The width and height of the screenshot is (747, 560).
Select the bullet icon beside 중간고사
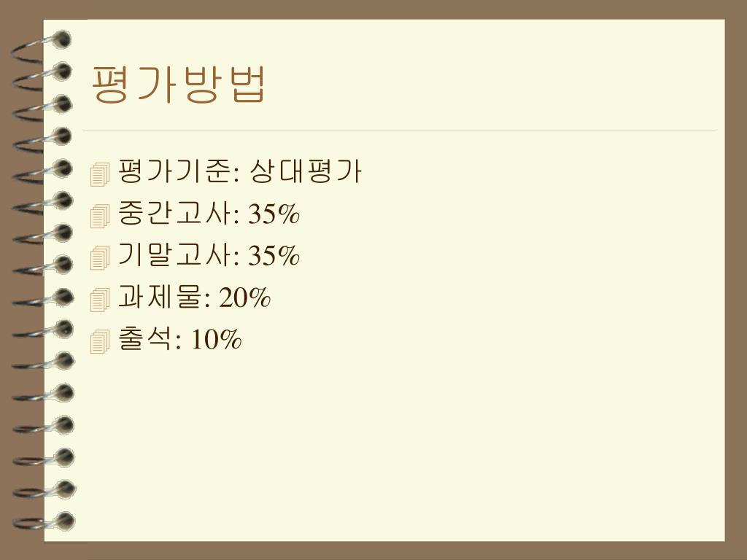pyautogui.click(x=99, y=216)
